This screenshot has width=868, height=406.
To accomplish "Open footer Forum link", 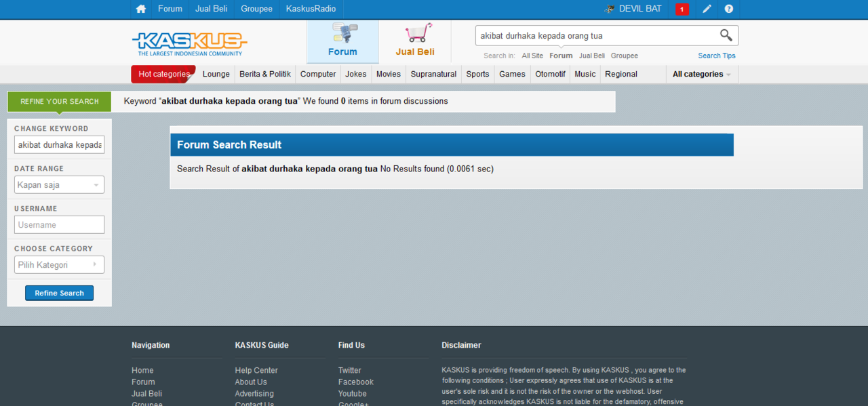I will pos(143,382).
